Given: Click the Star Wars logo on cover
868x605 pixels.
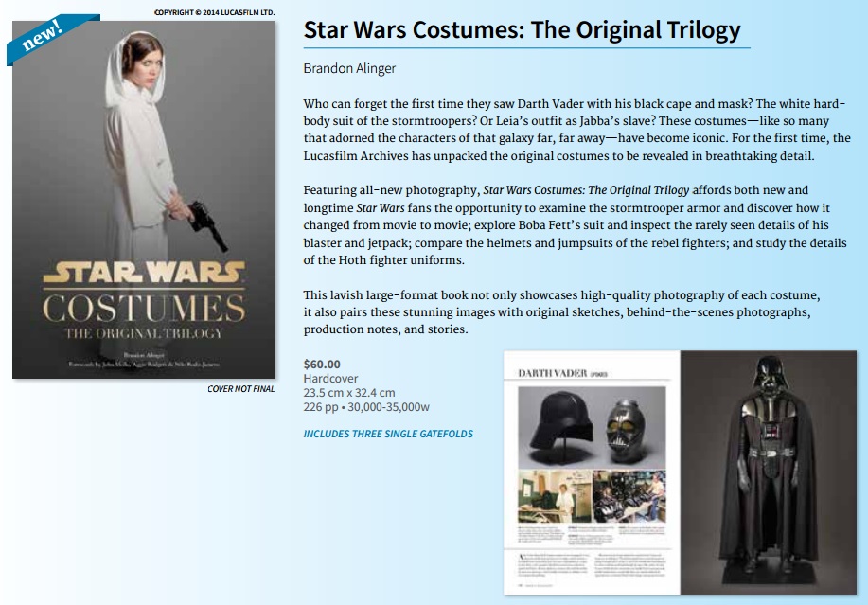Looking at the screenshot, I should (x=144, y=273).
